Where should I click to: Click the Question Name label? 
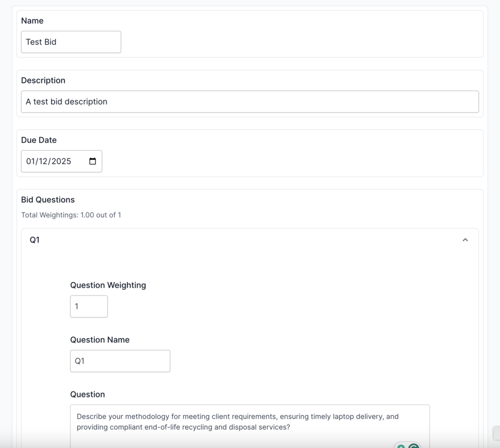(100, 340)
